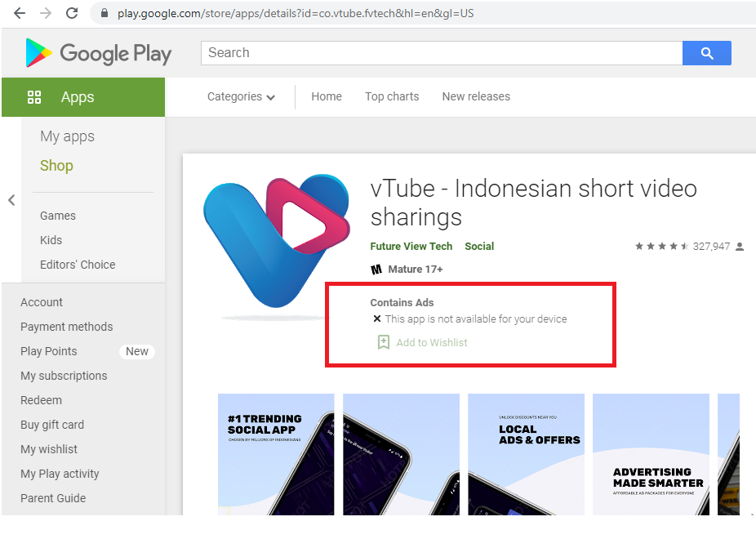Open Editors' Choice
Viewport: 756px width, 539px height.
pyautogui.click(x=78, y=265)
